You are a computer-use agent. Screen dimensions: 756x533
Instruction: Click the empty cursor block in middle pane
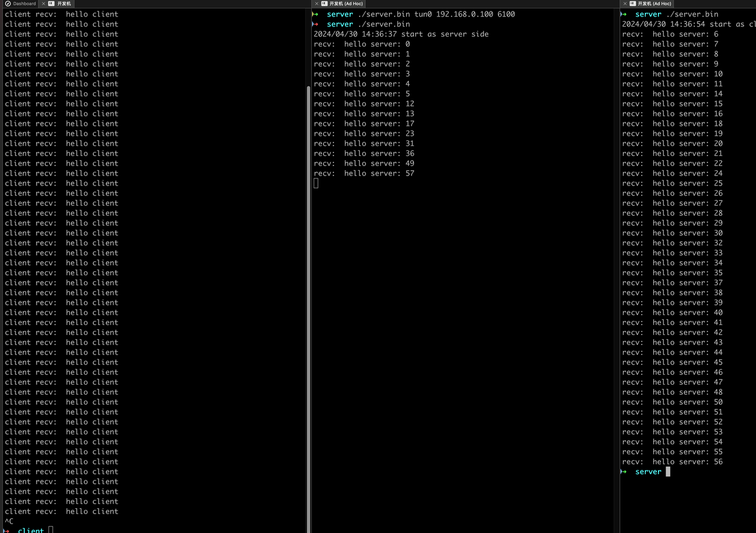coord(316,183)
